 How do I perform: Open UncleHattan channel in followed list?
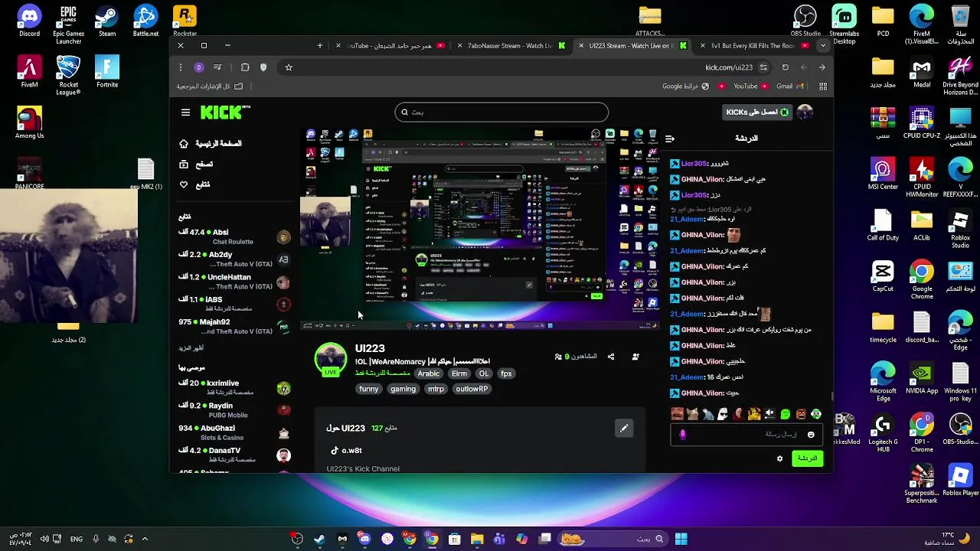[234, 282]
